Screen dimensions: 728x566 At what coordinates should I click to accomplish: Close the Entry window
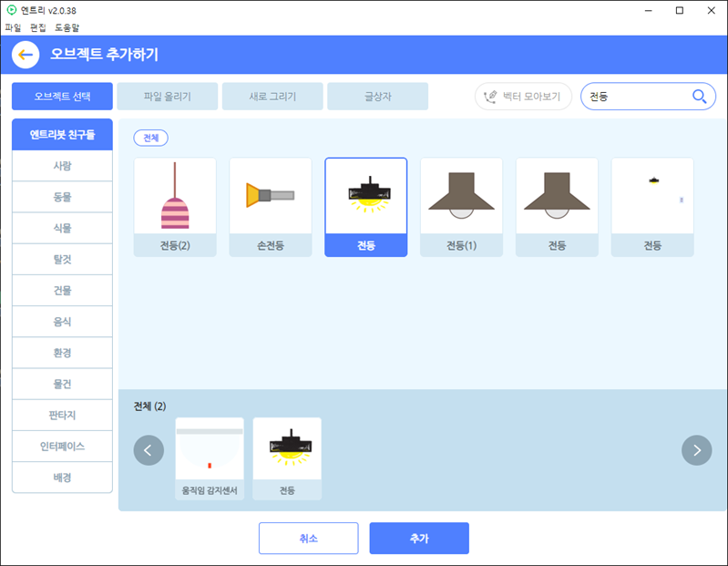click(712, 10)
